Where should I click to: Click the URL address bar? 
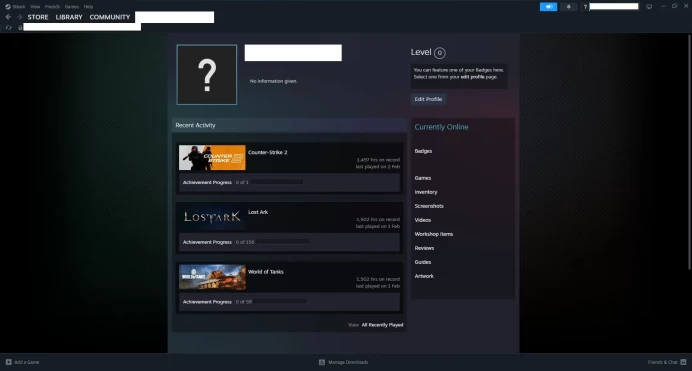[82, 27]
